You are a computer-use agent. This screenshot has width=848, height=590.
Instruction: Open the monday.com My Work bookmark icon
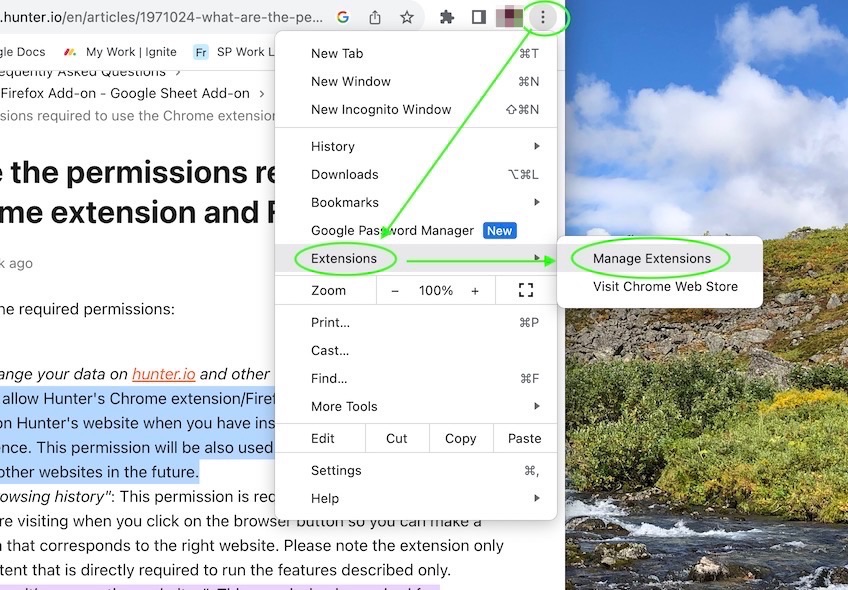click(70, 52)
